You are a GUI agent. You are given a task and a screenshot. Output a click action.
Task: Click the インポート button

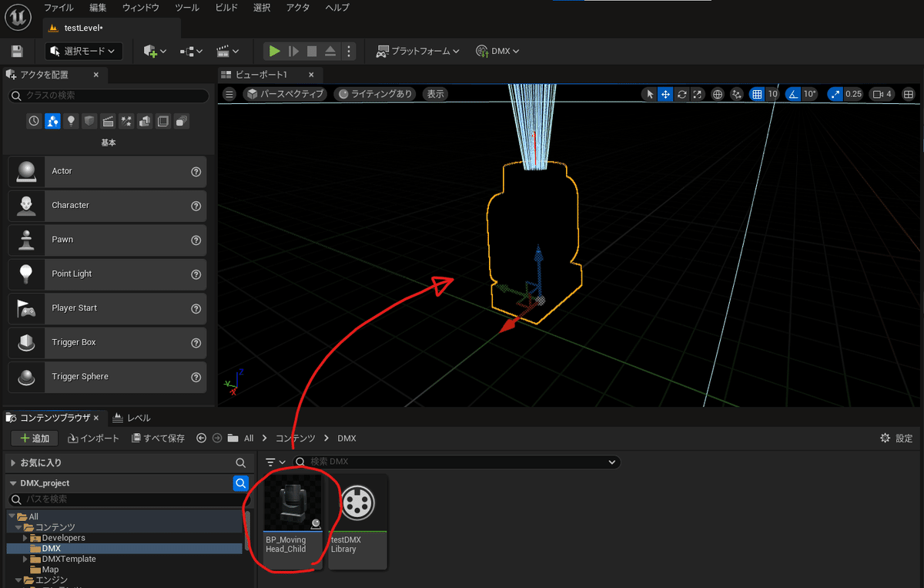94,438
